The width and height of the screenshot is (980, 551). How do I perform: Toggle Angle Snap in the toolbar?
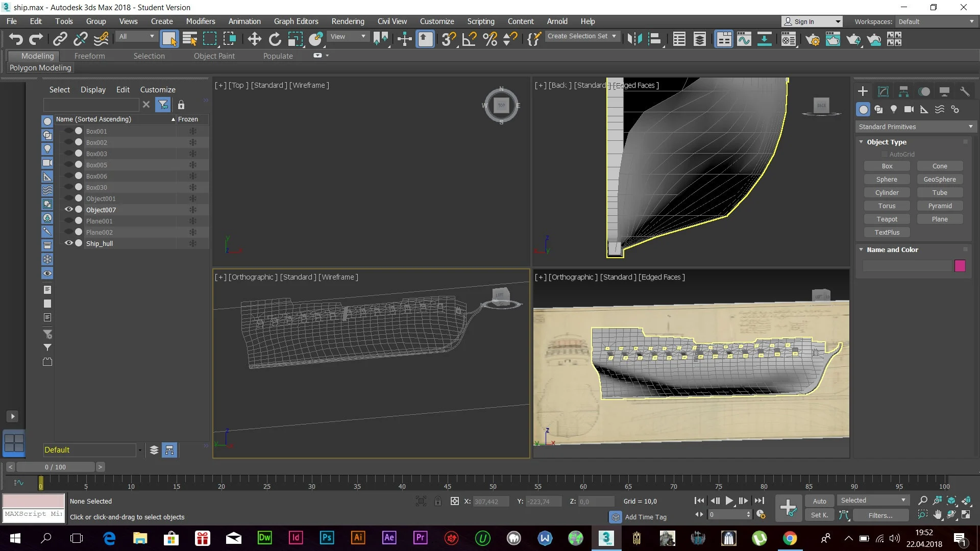coord(469,39)
